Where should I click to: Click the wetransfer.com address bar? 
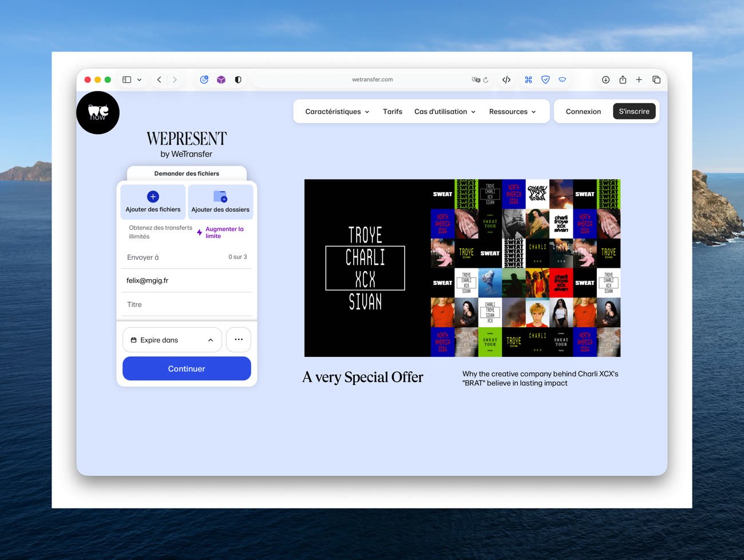pos(372,80)
